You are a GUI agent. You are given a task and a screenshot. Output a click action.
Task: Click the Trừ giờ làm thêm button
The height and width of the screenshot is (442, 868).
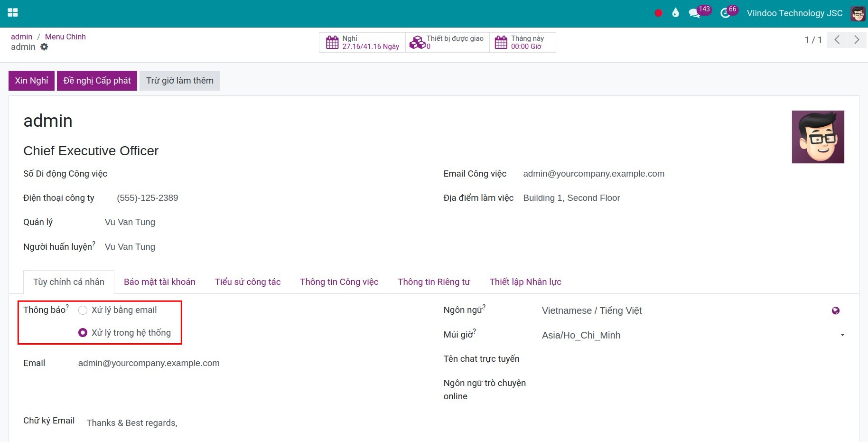coord(180,81)
